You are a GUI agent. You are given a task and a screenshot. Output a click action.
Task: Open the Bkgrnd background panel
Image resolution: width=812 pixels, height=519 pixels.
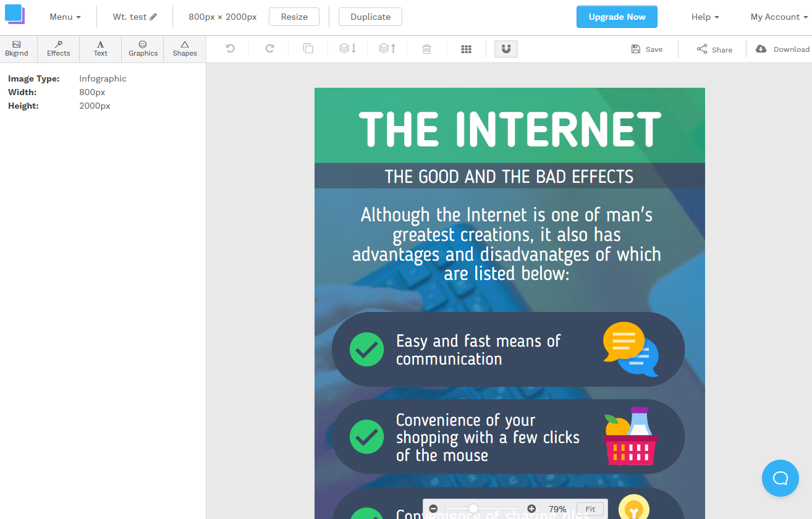[17, 49]
